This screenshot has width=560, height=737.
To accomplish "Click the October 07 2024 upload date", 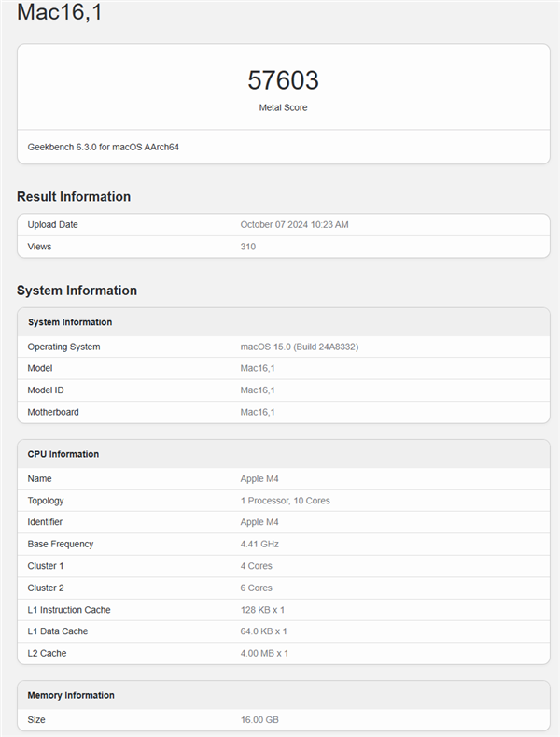I will click(x=294, y=224).
